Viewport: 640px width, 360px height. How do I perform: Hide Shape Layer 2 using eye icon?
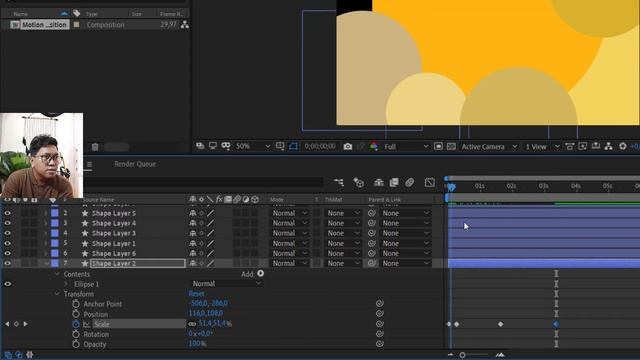[x=7, y=264]
